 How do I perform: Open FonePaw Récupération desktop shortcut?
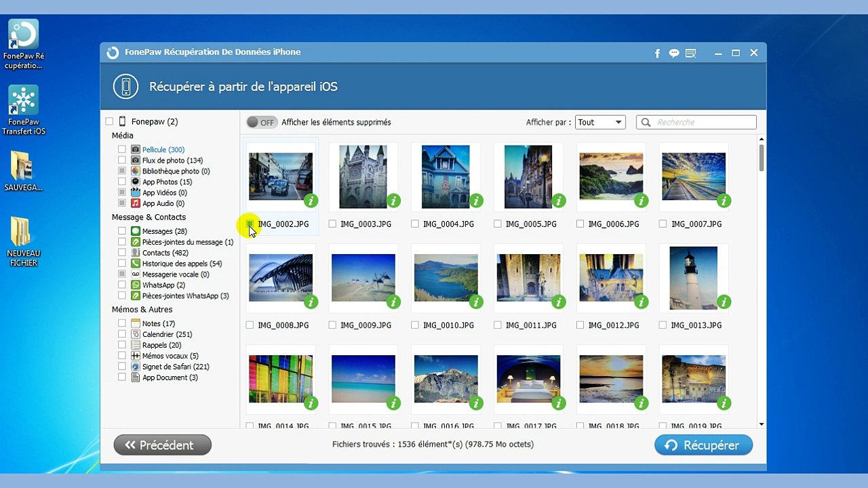pyautogui.click(x=24, y=44)
